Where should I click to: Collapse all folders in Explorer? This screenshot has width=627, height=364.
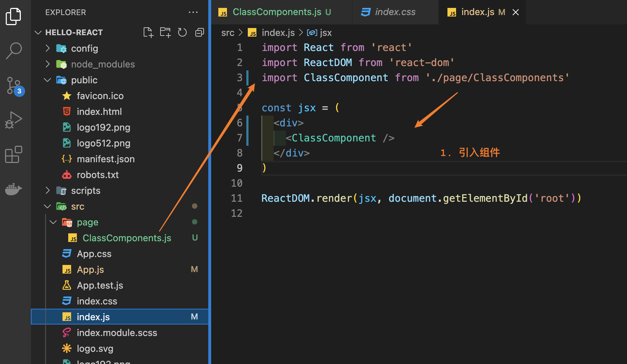point(200,32)
